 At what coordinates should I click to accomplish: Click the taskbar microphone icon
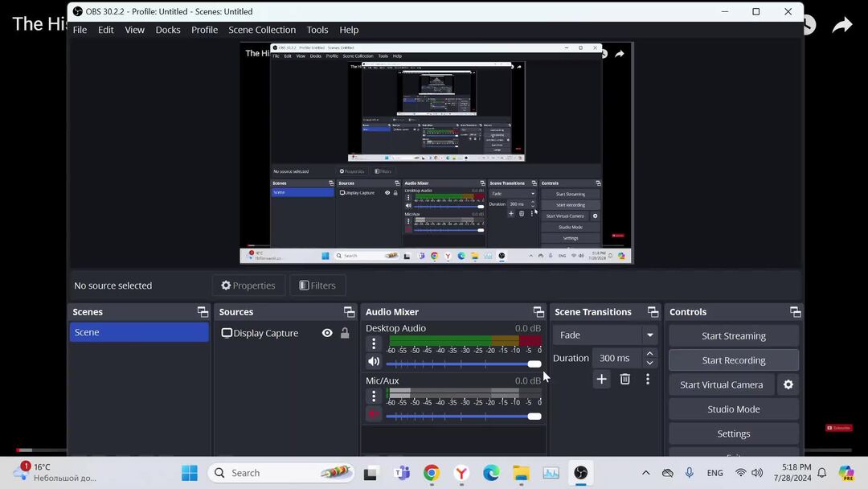[690, 473]
